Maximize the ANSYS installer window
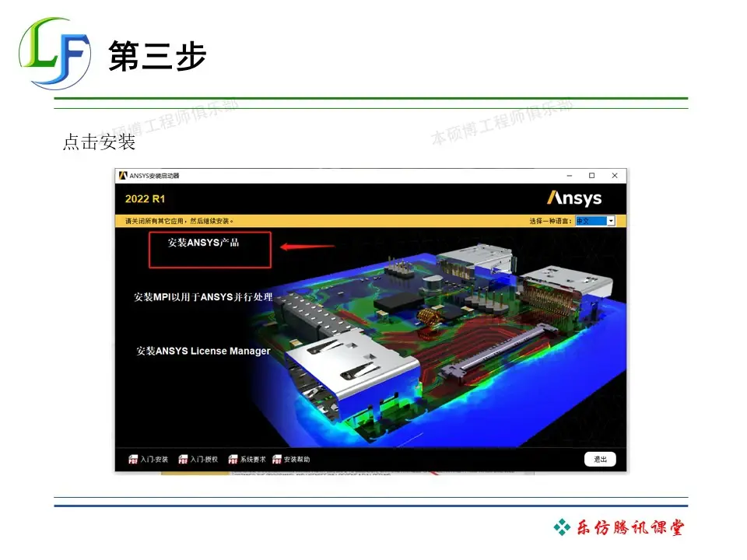 [x=591, y=176]
